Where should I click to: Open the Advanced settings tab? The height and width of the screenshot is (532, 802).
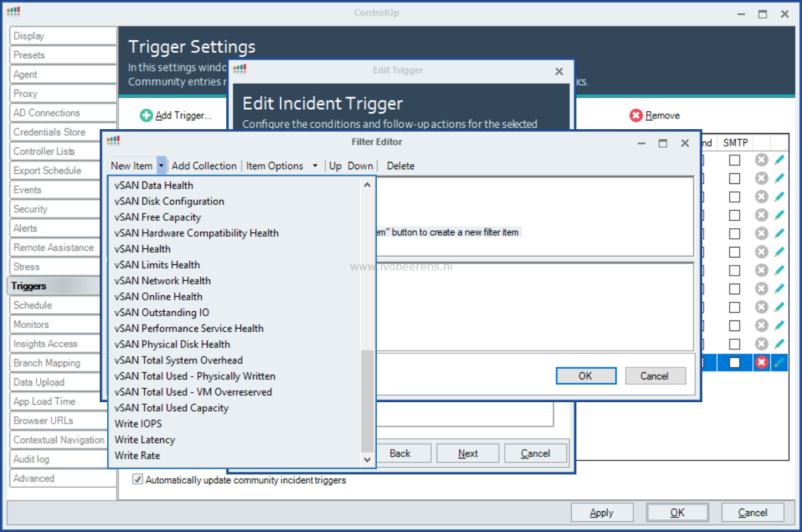coord(63,478)
